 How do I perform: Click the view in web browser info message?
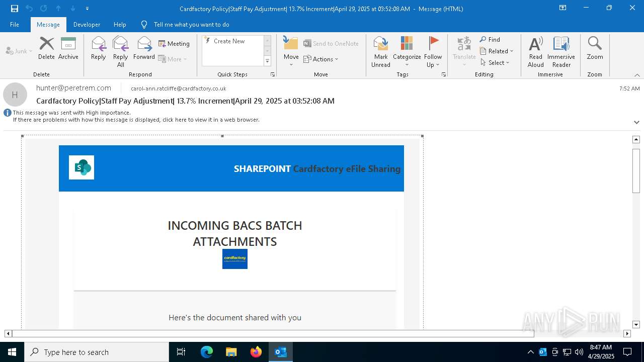(136, 120)
